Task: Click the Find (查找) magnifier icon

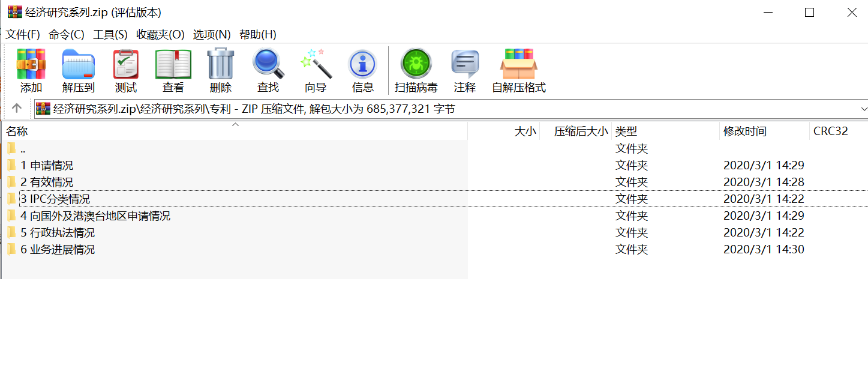Action: point(268,64)
